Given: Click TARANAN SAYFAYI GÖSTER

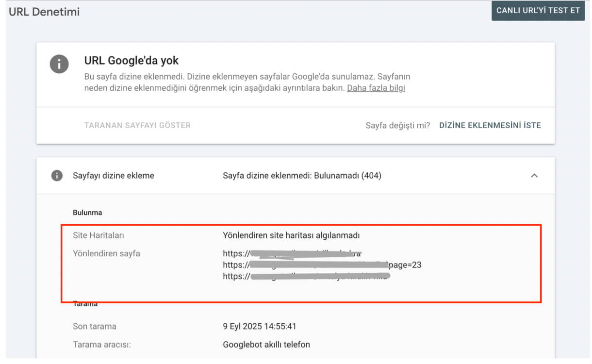Looking at the screenshot, I should click(137, 125).
